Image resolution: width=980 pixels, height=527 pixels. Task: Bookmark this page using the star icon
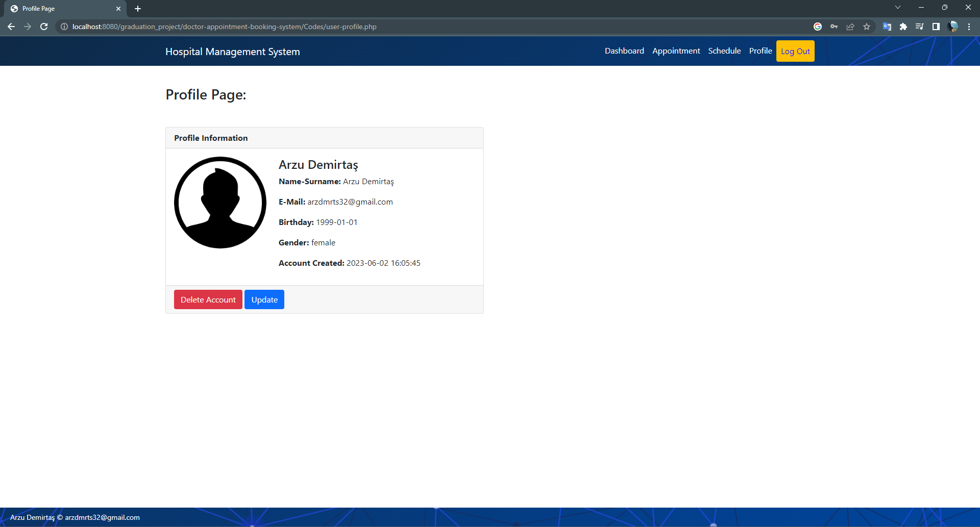pyautogui.click(x=867, y=27)
